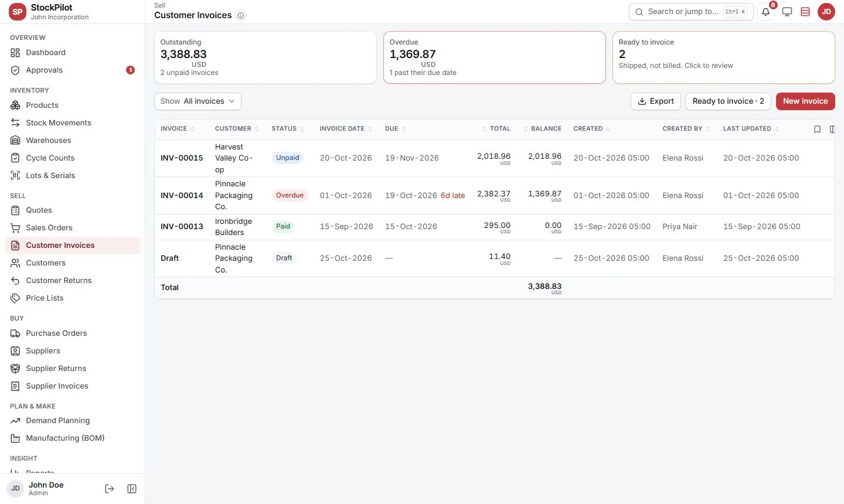
Task: Click the log out icon
Action: (x=110, y=489)
